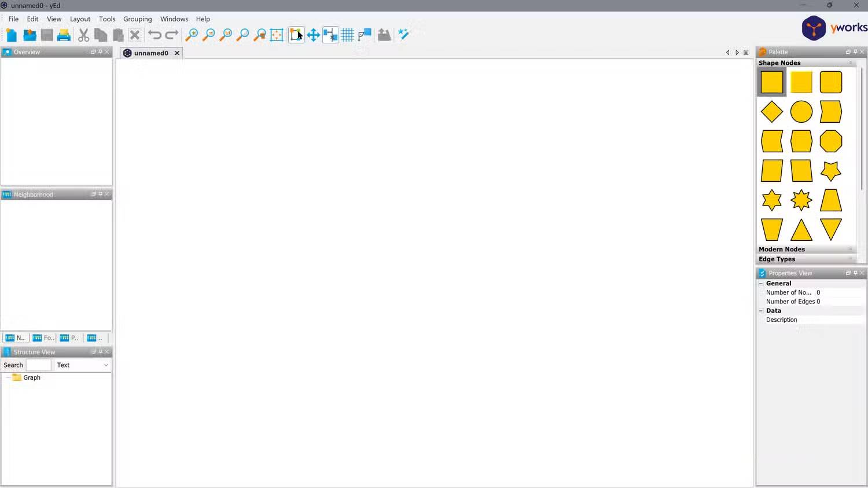Click the zoom to selection magnifier icon
This screenshot has height=488, width=868.
tap(260, 35)
